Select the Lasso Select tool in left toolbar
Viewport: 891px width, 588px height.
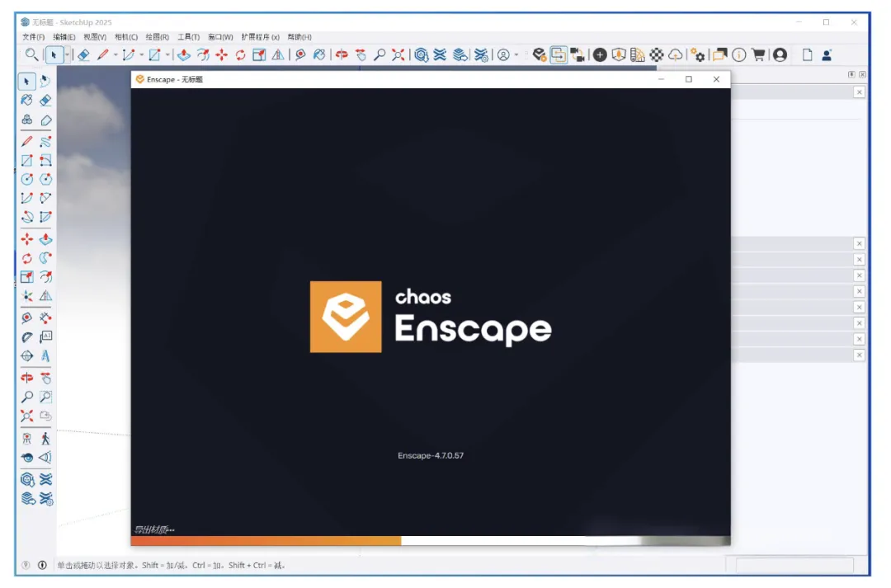(45, 82)
